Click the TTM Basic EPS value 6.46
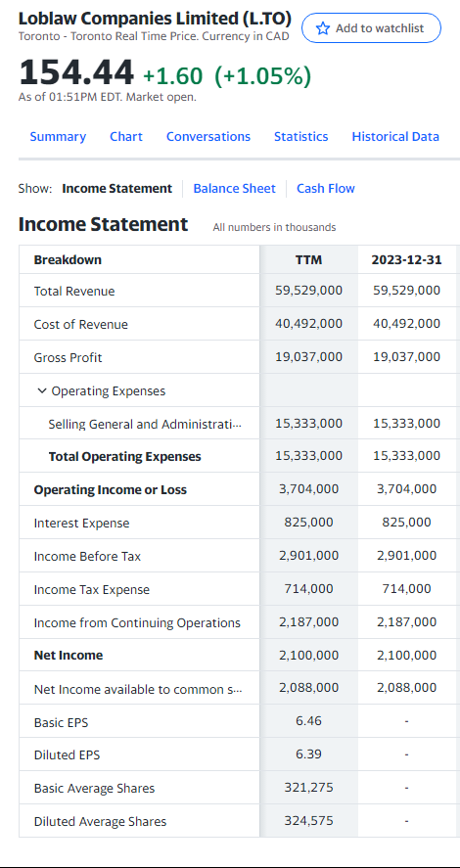Screen dimensions: 460x868 click(309, 721)
